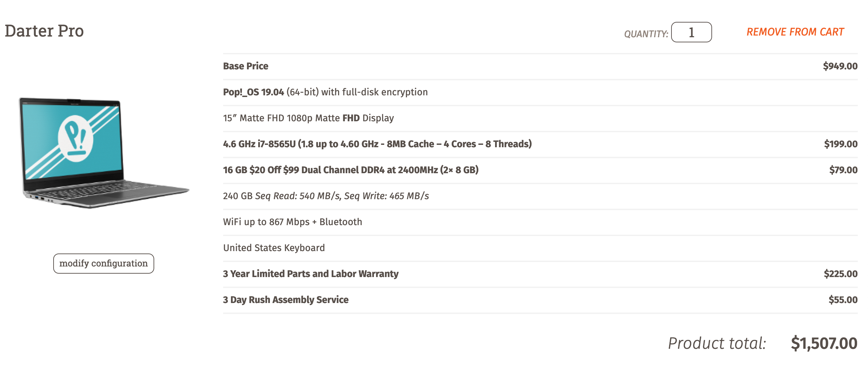The height and width of the screenshot is (371, 868).
Task: Click the $199.00 processor price
Action: (840, 144)
